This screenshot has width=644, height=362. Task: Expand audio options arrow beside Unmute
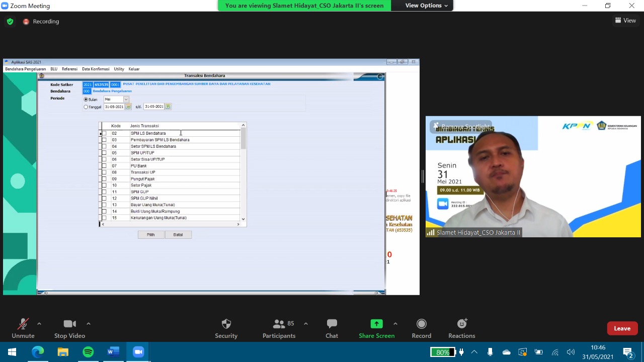tap(39, 324)
